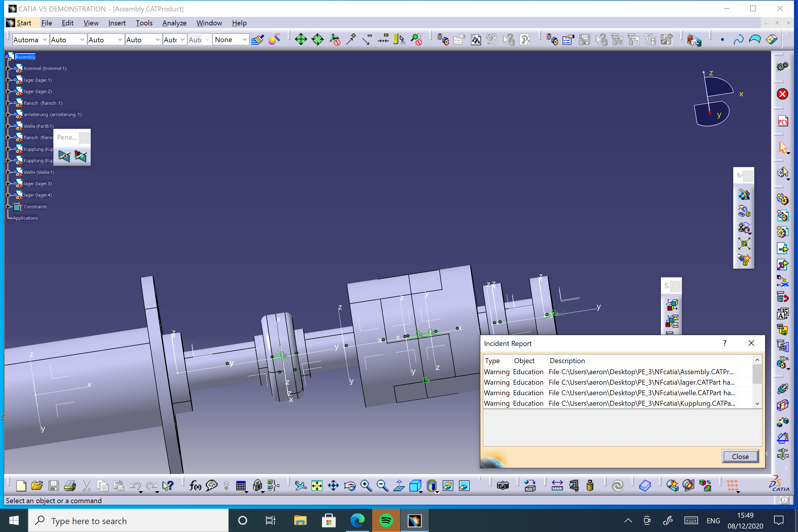
Task: Open Microsoft Edge from the taskbar
Action: (357, 520)
